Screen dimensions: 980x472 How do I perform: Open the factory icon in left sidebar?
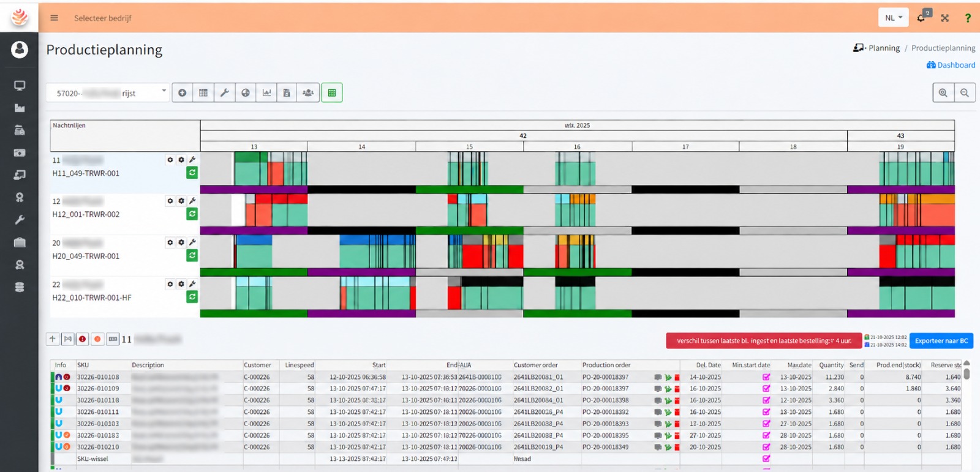point(20,108)
